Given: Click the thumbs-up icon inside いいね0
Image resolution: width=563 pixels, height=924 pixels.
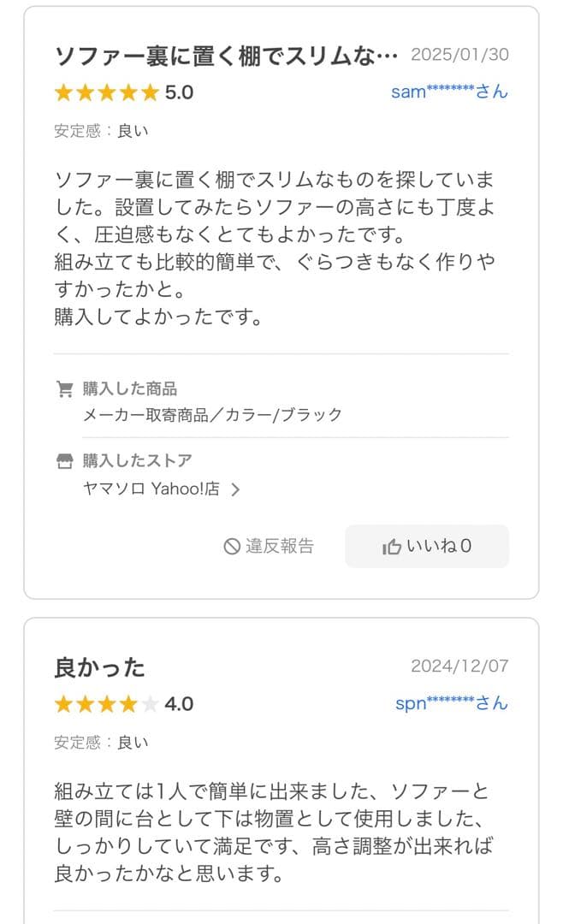Looking at the screenshot, I should [x=394, y=546].
